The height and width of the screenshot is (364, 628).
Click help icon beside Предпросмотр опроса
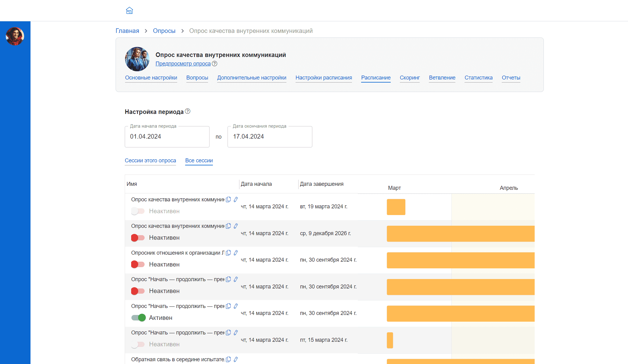[215, 64]
